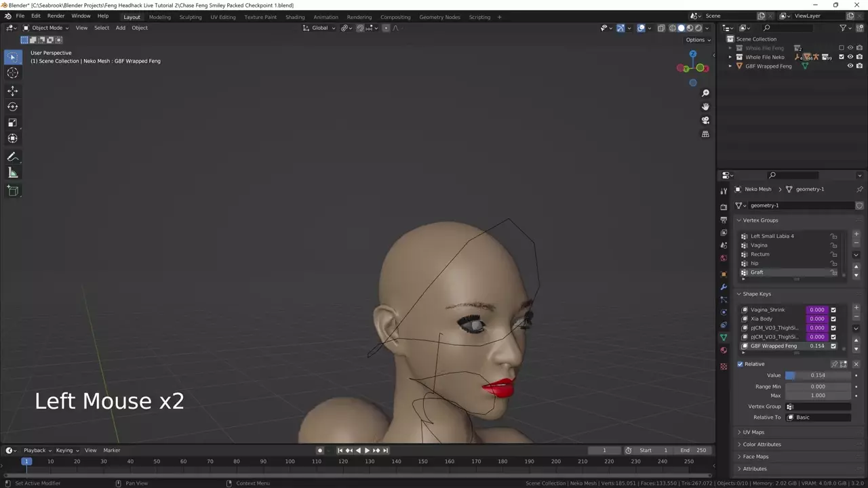Select the Move tool in toolbar
The height and width of the screenshot is (488, 868).
[12, 91]
